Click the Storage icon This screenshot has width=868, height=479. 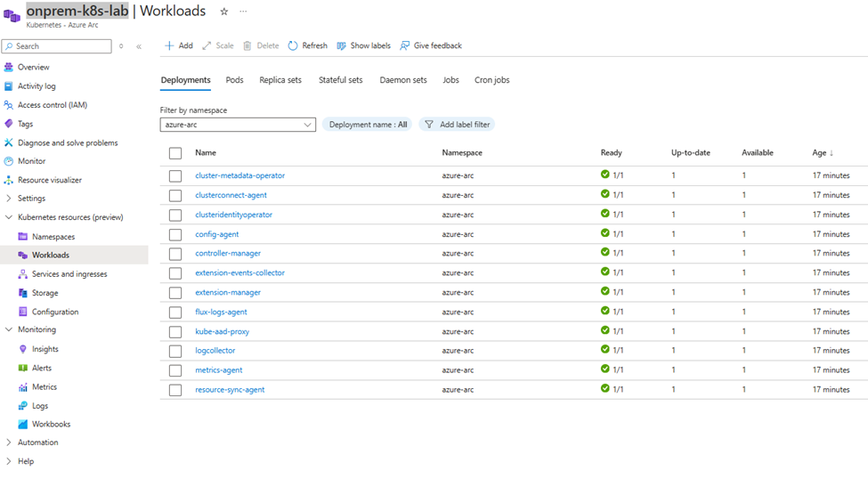coord(22,292)
